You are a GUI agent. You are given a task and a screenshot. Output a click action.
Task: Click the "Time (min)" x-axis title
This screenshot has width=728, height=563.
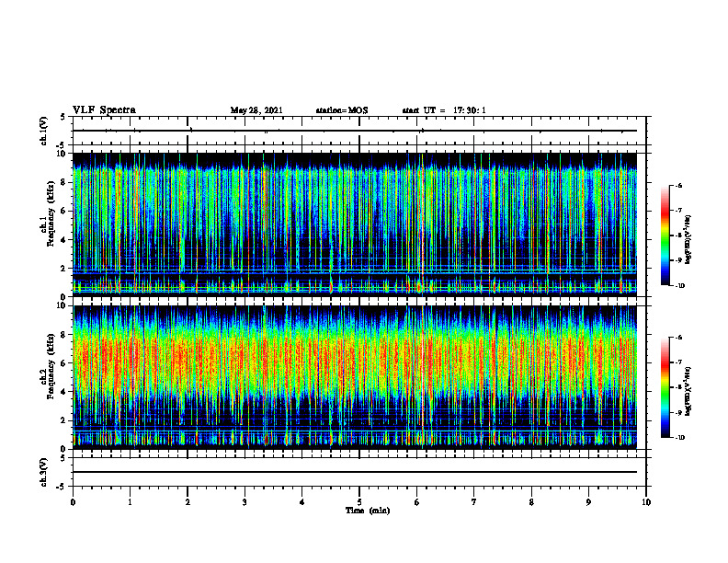click(x=368, y=511)
